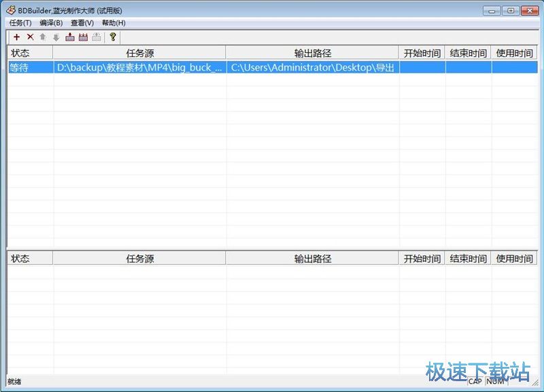Close the BDBuilder window

click(x=530, y=11)
